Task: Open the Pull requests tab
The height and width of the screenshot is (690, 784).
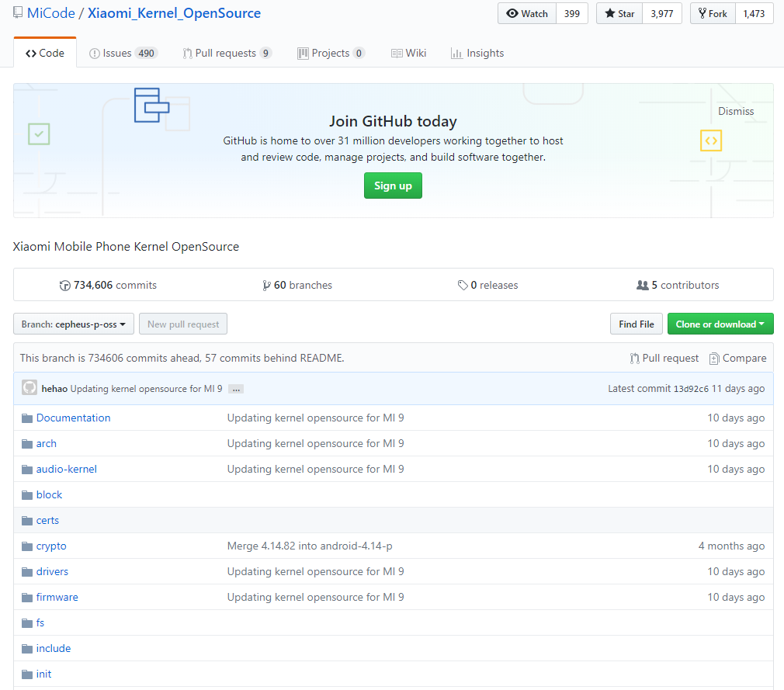Action: tap(227, 53)
